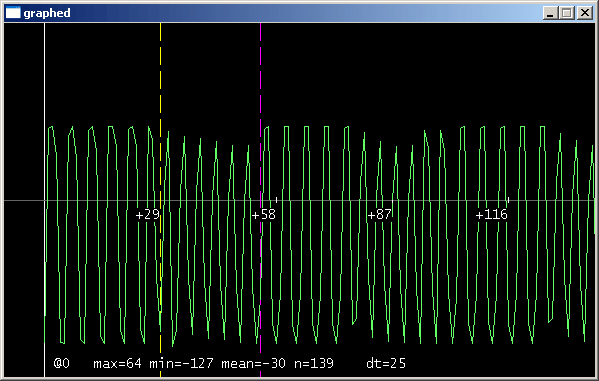The width and height of the screenshot is (599, 381).
Task: Click the max=64 readout
Action: 117,363
